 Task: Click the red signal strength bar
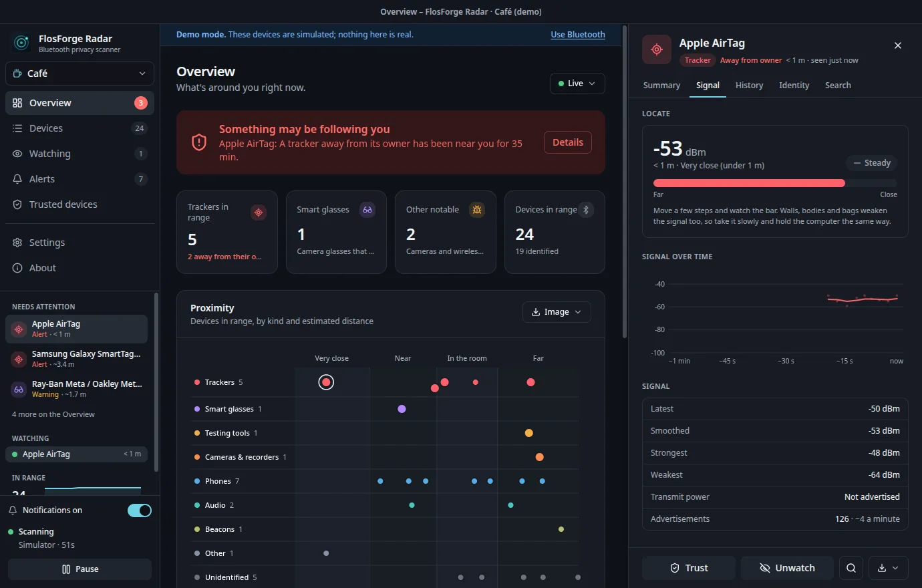(x=749, y=183)
